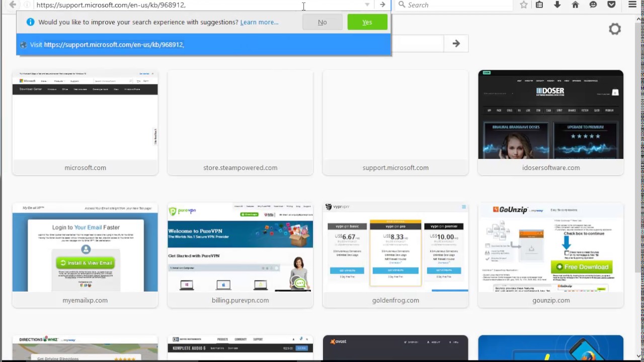This screenshot has width=644, height=362.
Task: Open the idosersoftware.com tile thumbnail
Action: 551,115
